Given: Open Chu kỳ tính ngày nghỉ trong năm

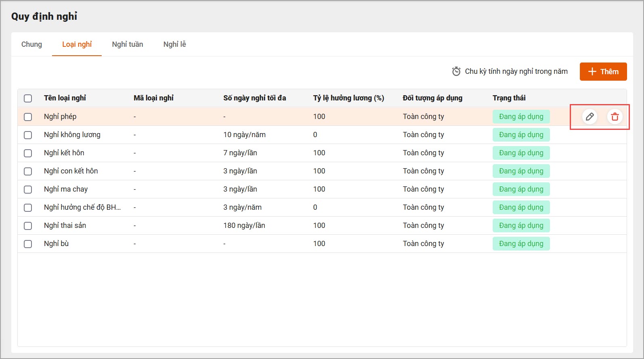Looking at the screenshot, I should (516, 71).
